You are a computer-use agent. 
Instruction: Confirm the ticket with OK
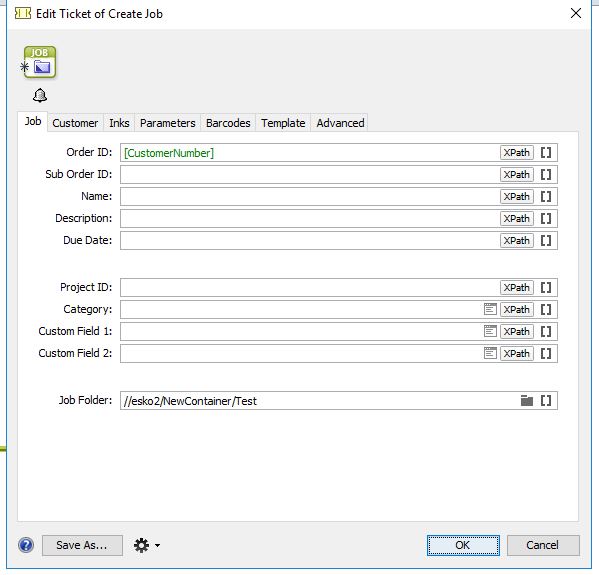463,545
